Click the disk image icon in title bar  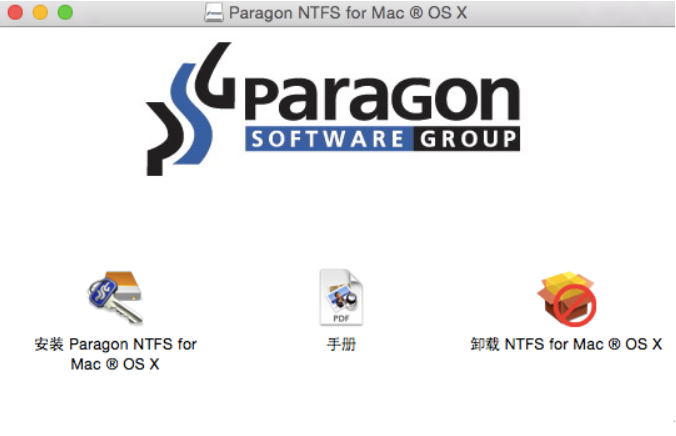pos(214,13)
